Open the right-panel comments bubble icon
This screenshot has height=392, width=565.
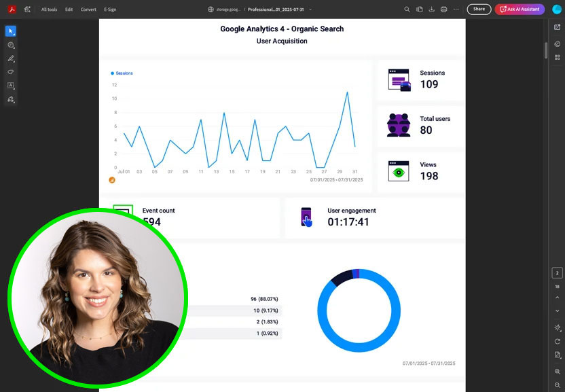pyautogui.click(x=557, y=44)
